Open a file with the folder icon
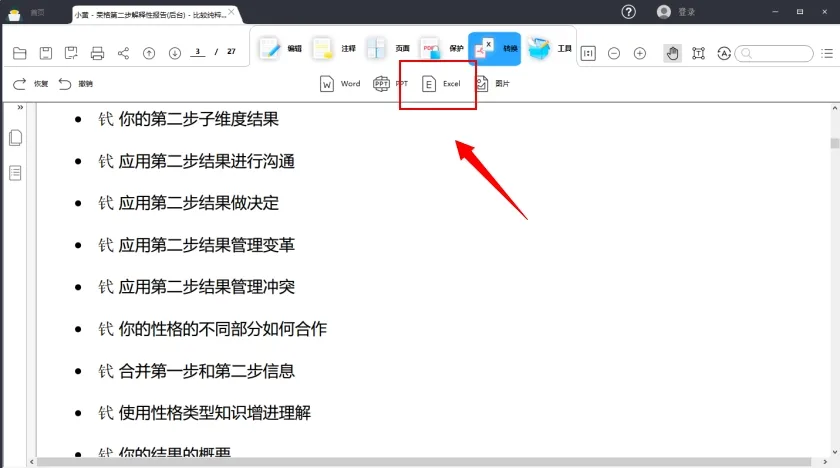 coord(20,53)
